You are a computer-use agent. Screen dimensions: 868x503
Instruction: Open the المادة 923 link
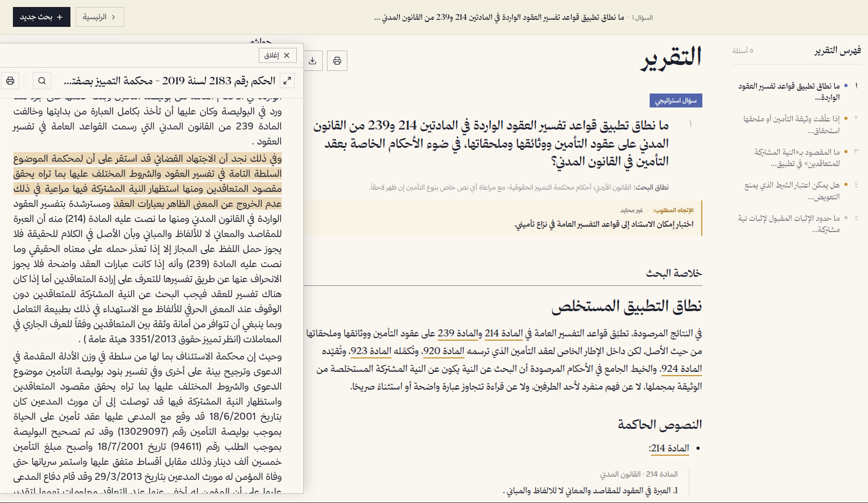pyautogui.click(x=371, y=351)
